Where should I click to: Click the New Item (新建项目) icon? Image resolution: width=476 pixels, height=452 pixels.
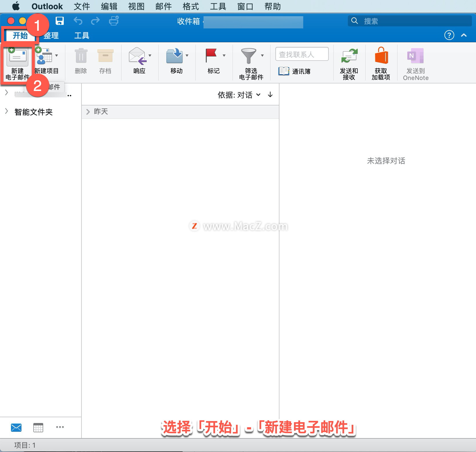click(x=43, y=56)
